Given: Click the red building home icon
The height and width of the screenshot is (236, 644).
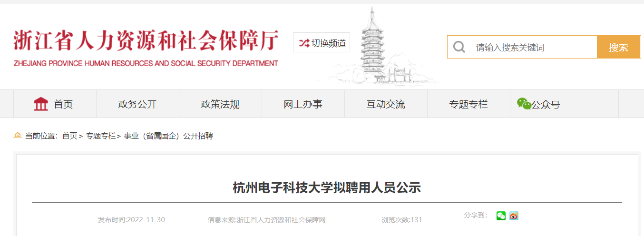Looking at the screenshot, I should click(41, 104).
